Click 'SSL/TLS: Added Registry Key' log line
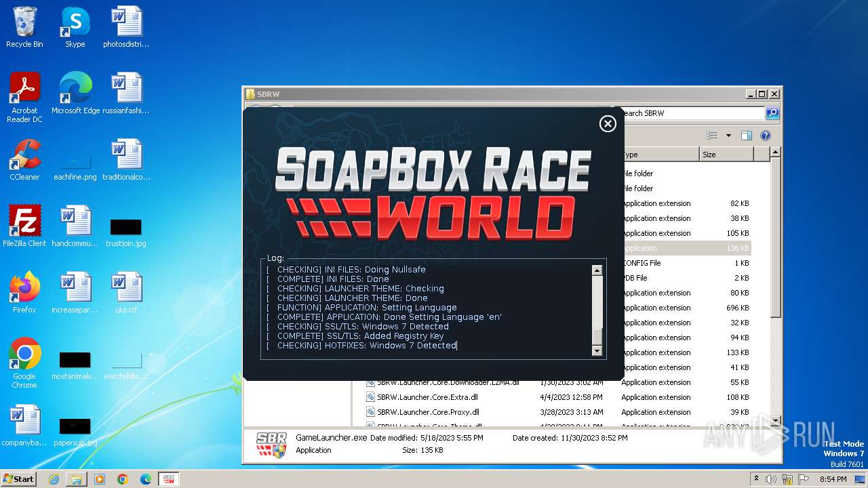The height and width of the screenshot is (488, 868). (x=355, y=335)
